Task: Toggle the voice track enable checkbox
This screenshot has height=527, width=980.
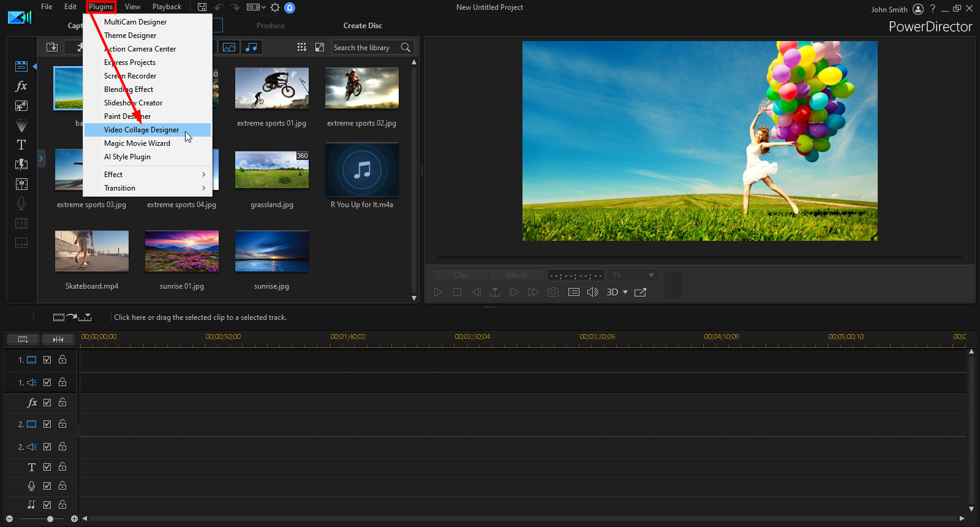Action: tap(47, 486)
